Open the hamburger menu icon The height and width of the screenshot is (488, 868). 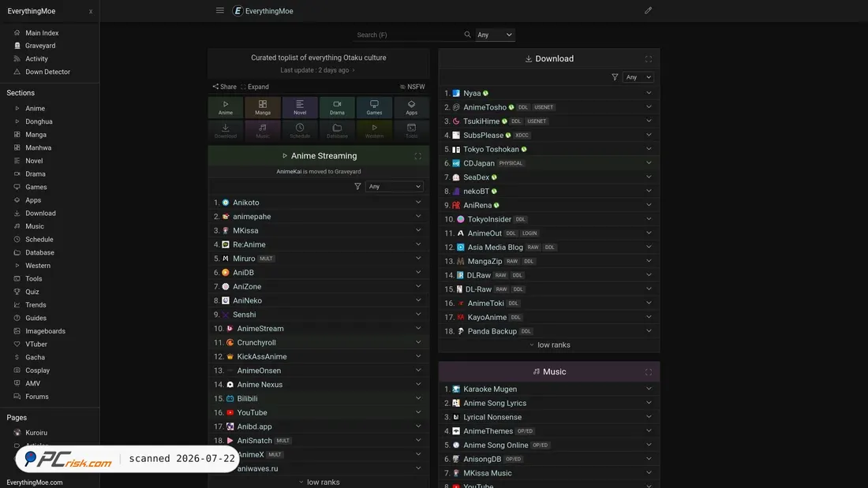[220, 10]
